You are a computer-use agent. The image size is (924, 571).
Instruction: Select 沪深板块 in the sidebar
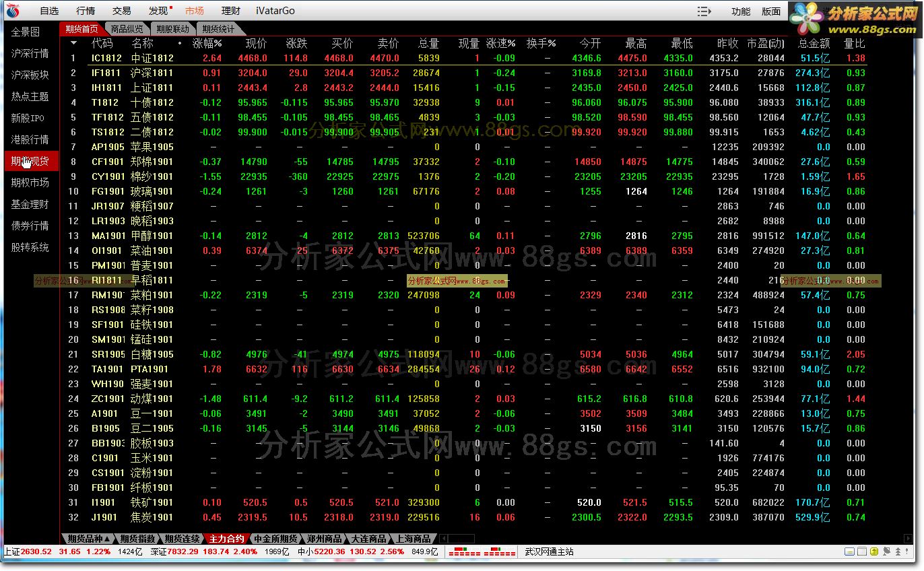[x=30, y=75]
